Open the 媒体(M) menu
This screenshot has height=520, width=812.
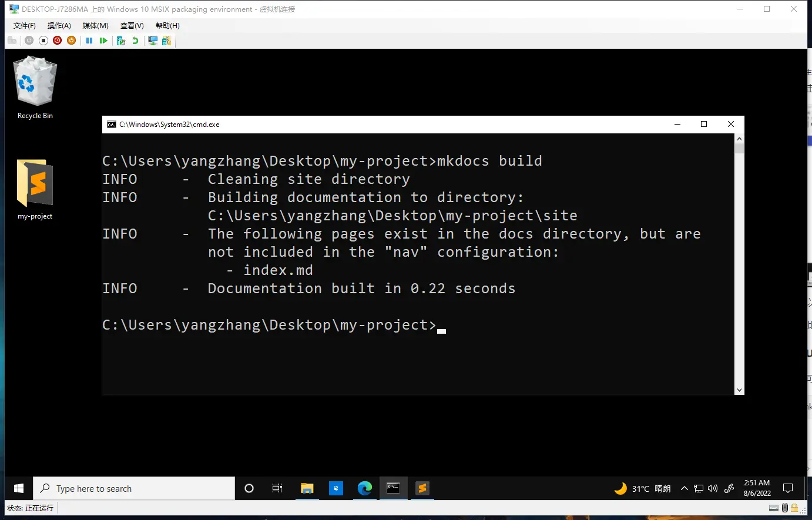tap(95, 26)
